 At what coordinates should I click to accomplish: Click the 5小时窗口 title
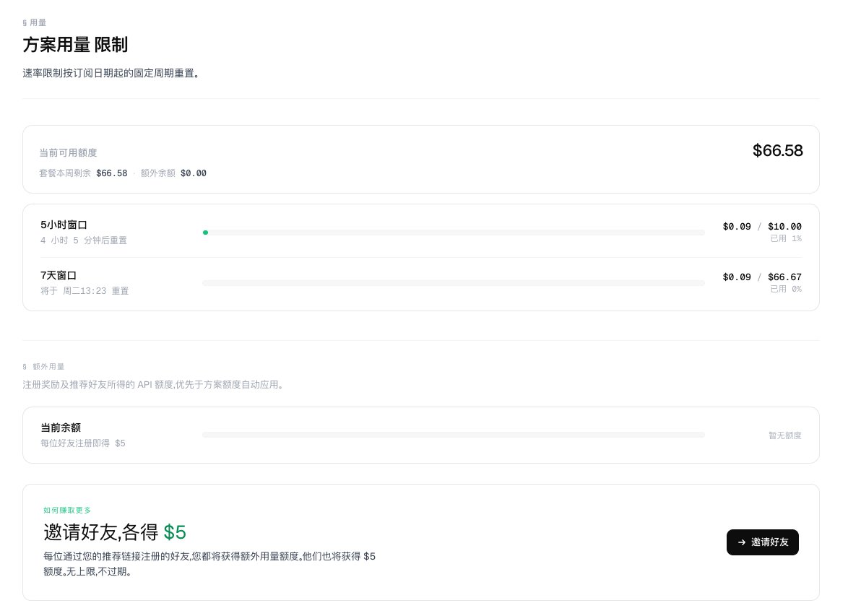64,225
